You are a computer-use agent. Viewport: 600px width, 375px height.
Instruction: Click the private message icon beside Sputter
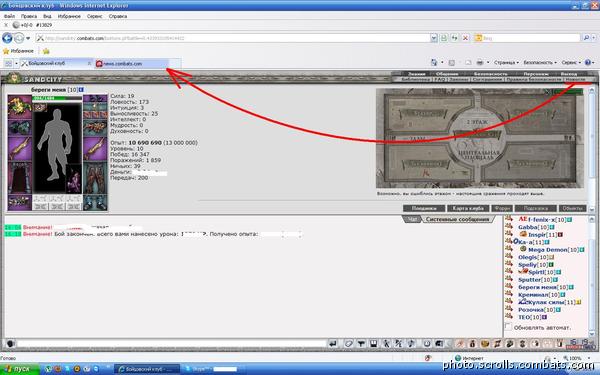click(509, 279)
